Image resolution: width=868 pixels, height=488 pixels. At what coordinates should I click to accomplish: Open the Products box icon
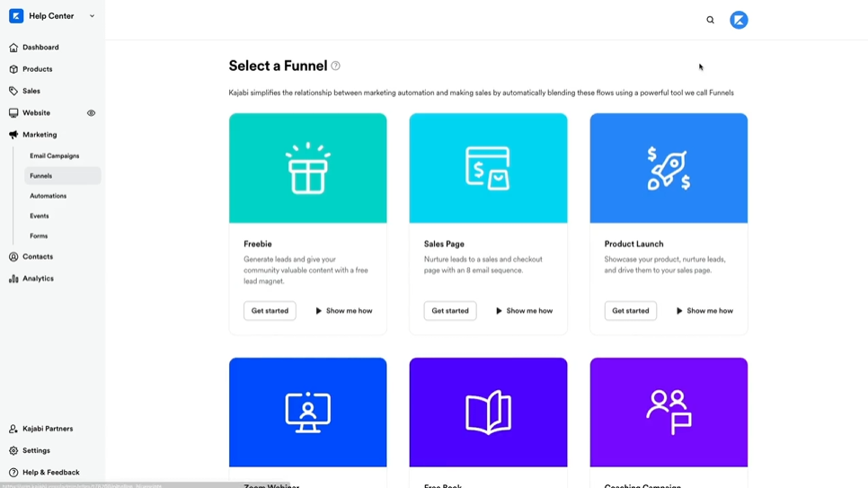point(13,69)
